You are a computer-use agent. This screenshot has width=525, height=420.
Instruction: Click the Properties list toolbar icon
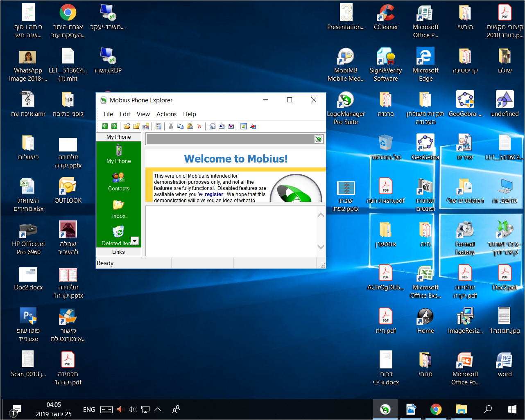pyautogui.click(x=158, y=126)
